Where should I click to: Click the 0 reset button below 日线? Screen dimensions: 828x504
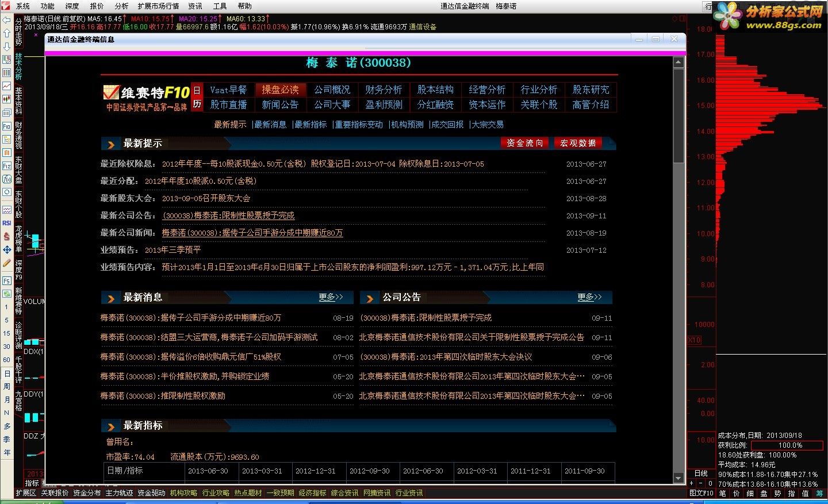[710, 483]
